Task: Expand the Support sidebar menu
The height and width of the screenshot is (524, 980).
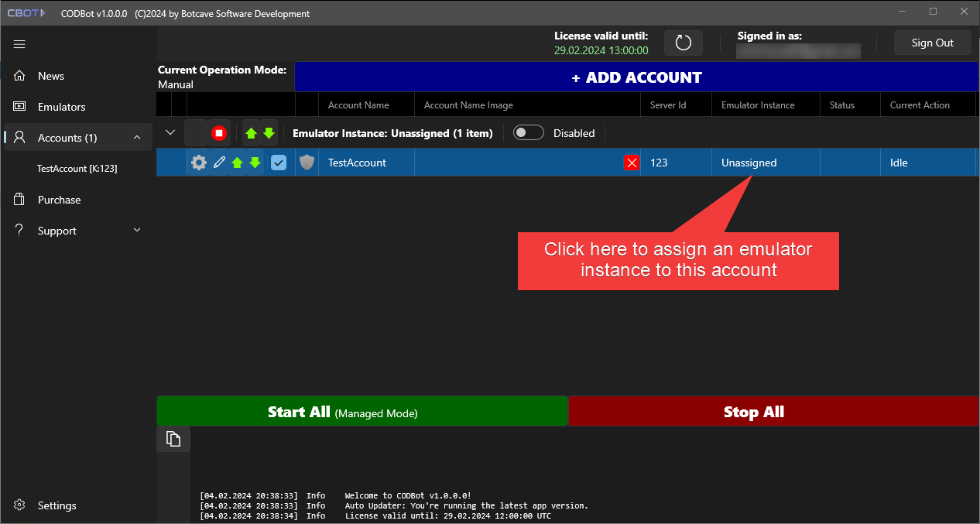Action: pos(137,231)
